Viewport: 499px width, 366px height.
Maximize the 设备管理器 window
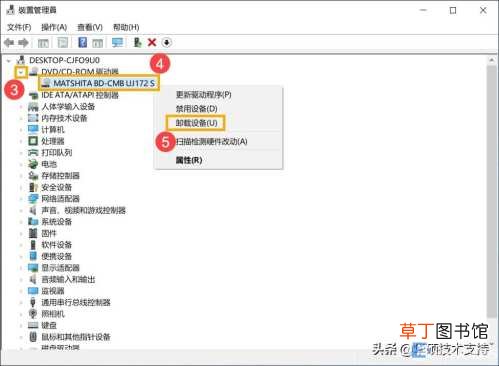[453, 10]
